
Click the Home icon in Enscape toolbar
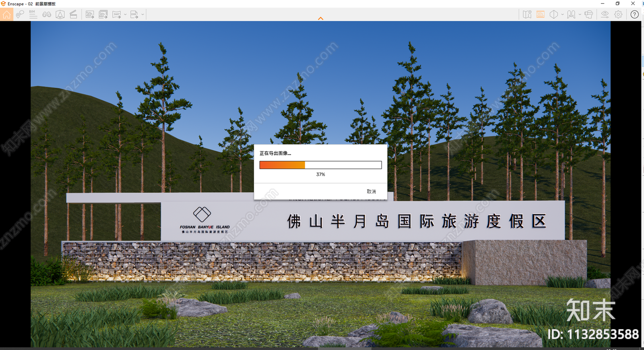click(x=6, y=14)
